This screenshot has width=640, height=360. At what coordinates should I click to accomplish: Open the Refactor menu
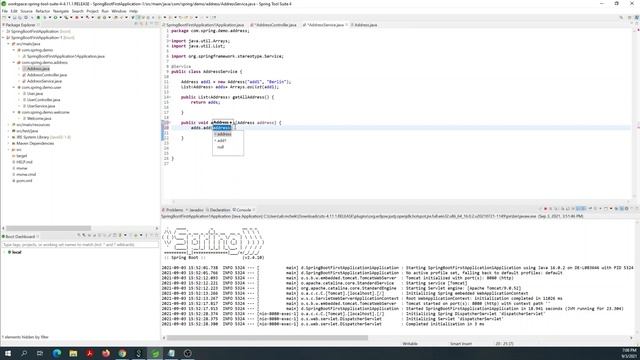coord(42,11)
